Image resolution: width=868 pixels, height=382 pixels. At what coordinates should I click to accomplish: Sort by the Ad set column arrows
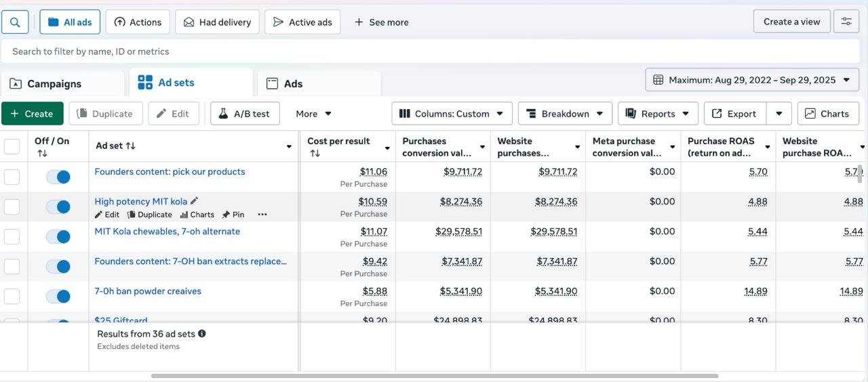131,146
